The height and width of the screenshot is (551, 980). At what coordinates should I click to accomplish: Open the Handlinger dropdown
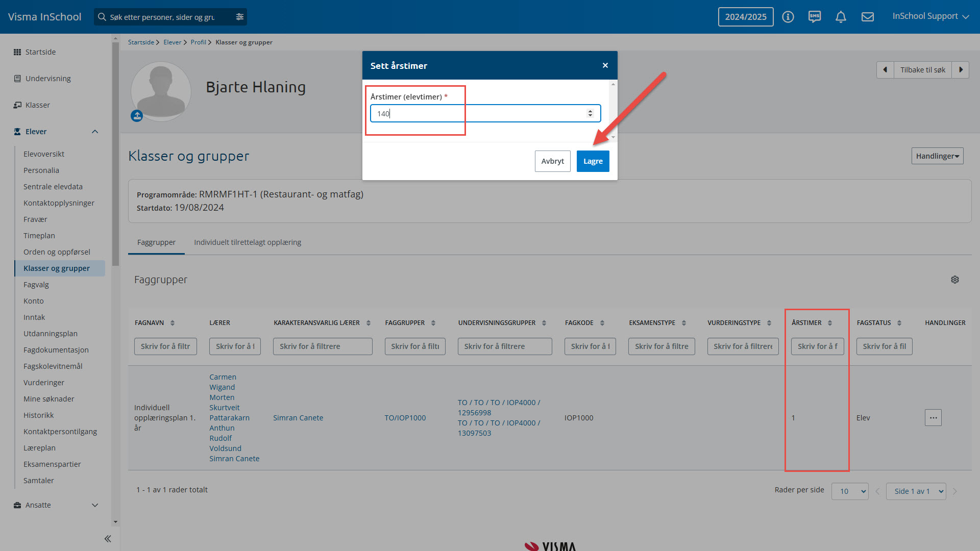(x=937, y=156)
